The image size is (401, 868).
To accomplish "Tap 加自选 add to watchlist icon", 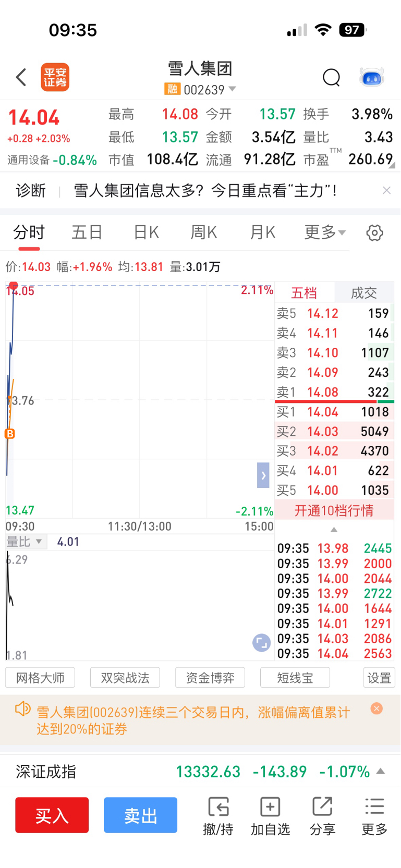I will coord(270,816).
